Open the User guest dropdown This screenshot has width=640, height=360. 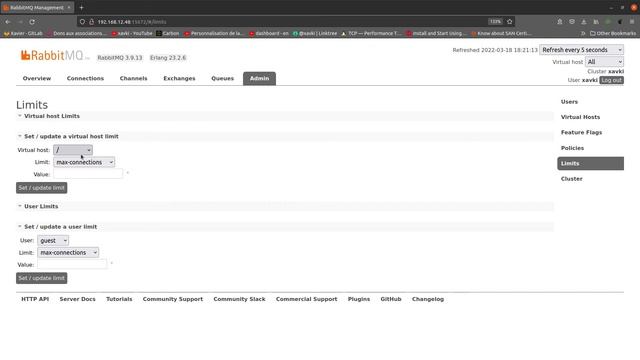[x=53, y=241]
